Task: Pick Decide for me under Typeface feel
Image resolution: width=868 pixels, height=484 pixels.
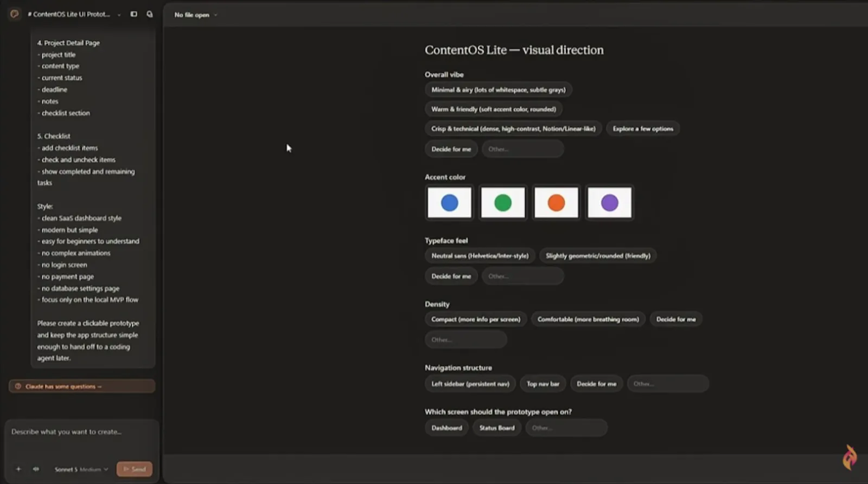Action: pyautogui.click(x=451, y=276)
